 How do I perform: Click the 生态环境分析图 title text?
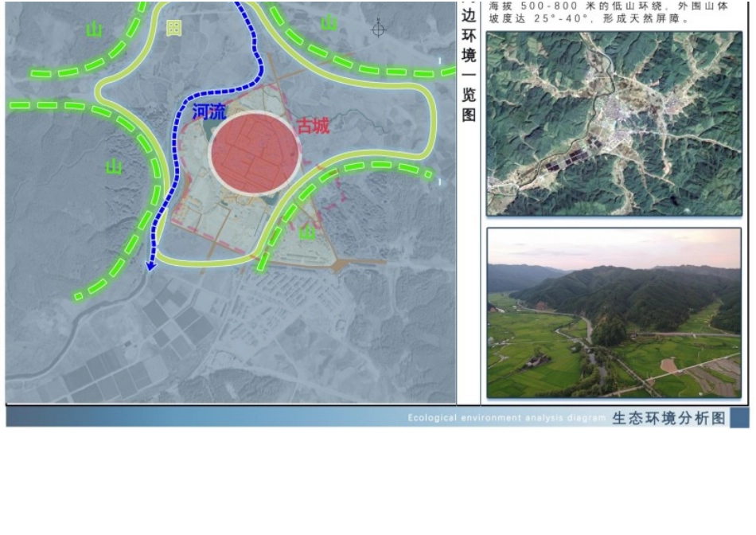(668, 419)
